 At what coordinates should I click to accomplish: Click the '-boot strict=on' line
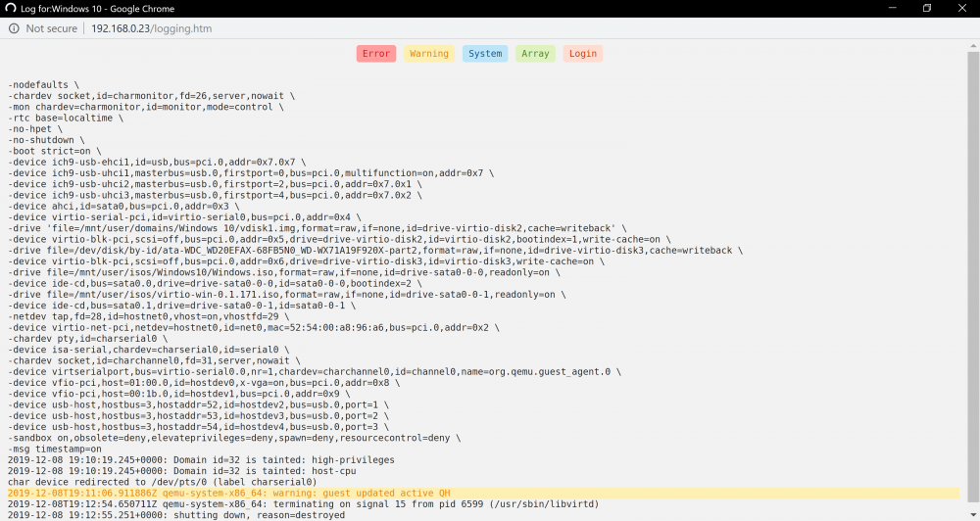click(x=54, y=151)
